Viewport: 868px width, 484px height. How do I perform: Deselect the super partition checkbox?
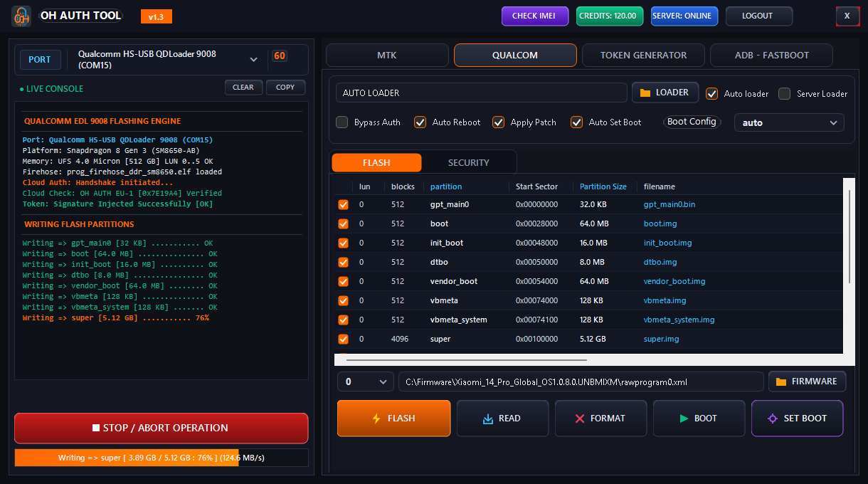[344, 339]
